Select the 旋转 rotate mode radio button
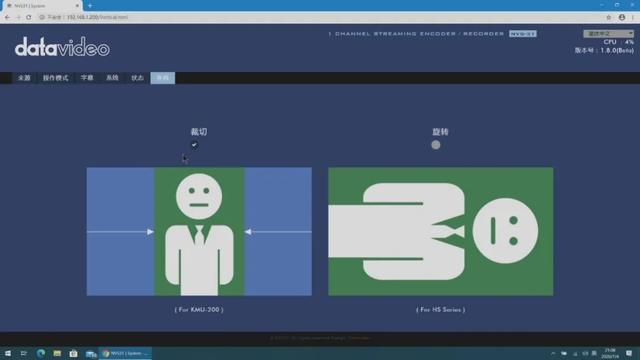Screen dimensions: 640x360 click(x=436, y=145)
